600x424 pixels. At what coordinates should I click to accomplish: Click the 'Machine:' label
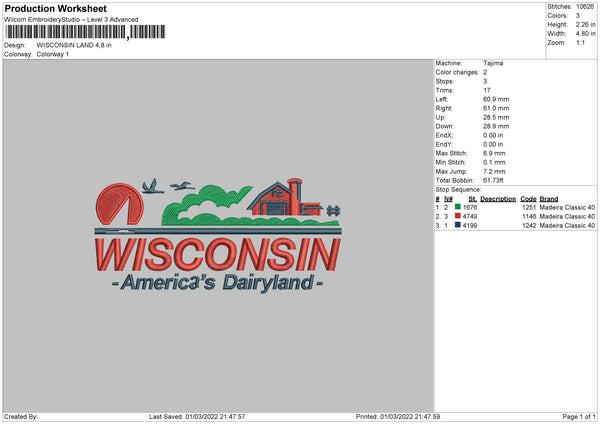(448, 63)
